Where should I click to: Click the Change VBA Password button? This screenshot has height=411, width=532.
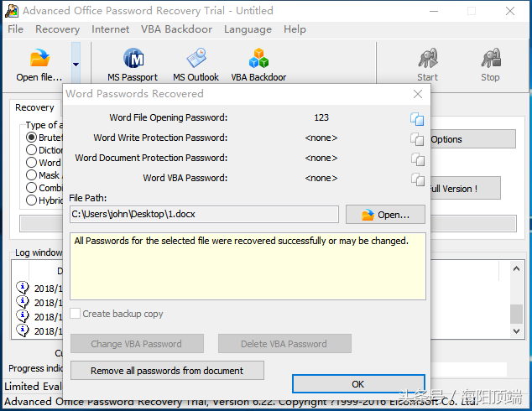(x=137, y=344)
